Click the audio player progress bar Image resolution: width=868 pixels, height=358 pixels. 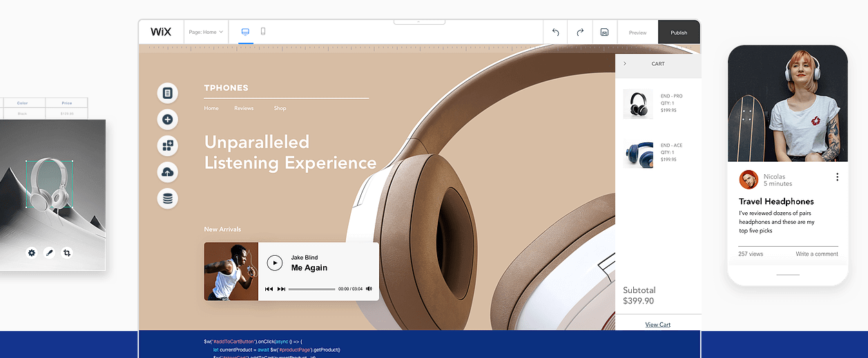[311, 289]
